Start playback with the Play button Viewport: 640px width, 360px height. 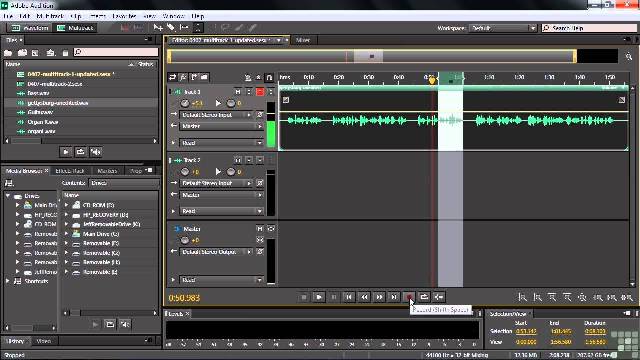click(319, 297)
